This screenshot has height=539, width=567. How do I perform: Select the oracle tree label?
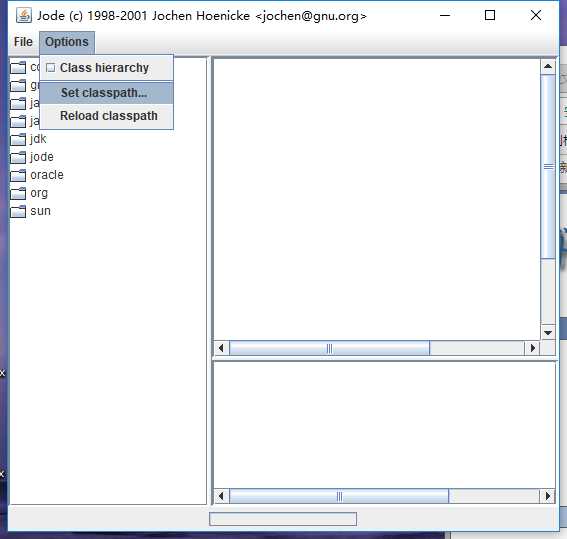[47, 175]
